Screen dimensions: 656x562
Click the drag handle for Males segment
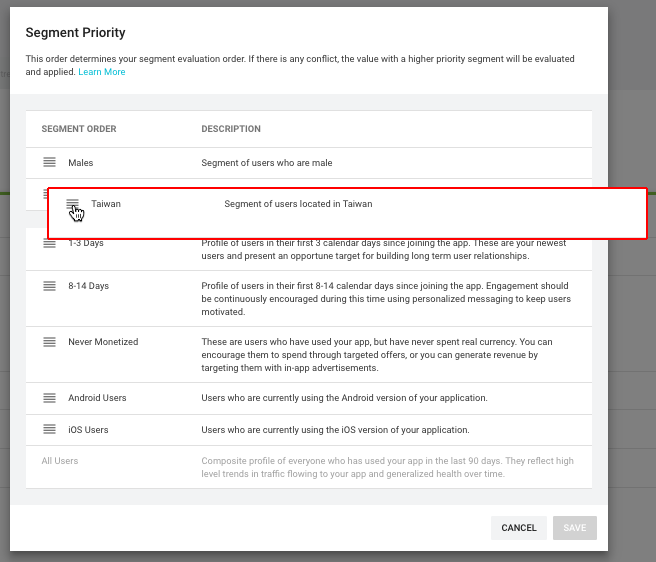click(49, 162)
